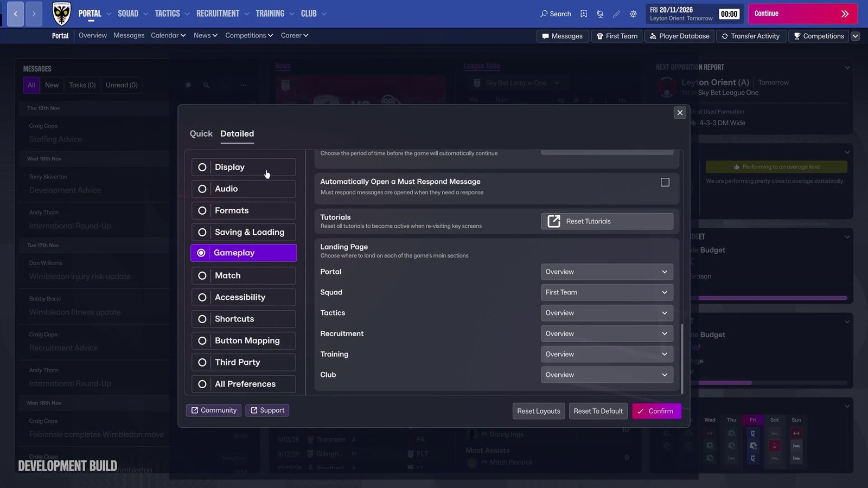
Task: Open the Competitions shortcut button
Action: pos(819,36)
